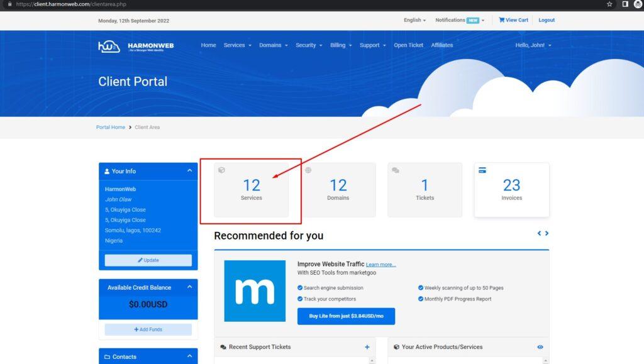
Task: Open the 1 Tickets tile
Action: [425, 190]
